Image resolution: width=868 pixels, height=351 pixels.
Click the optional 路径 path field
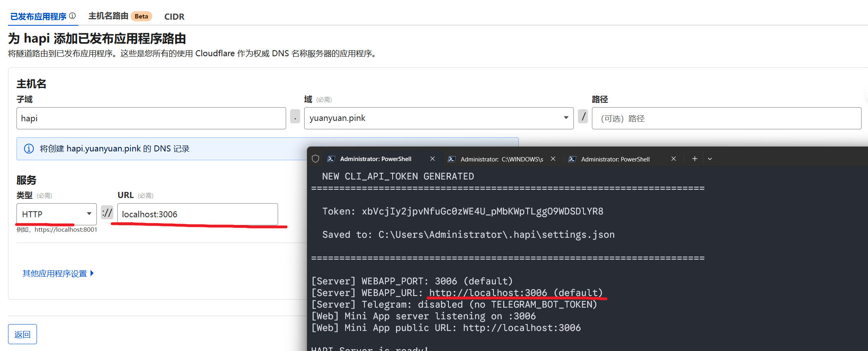[726, 118]
